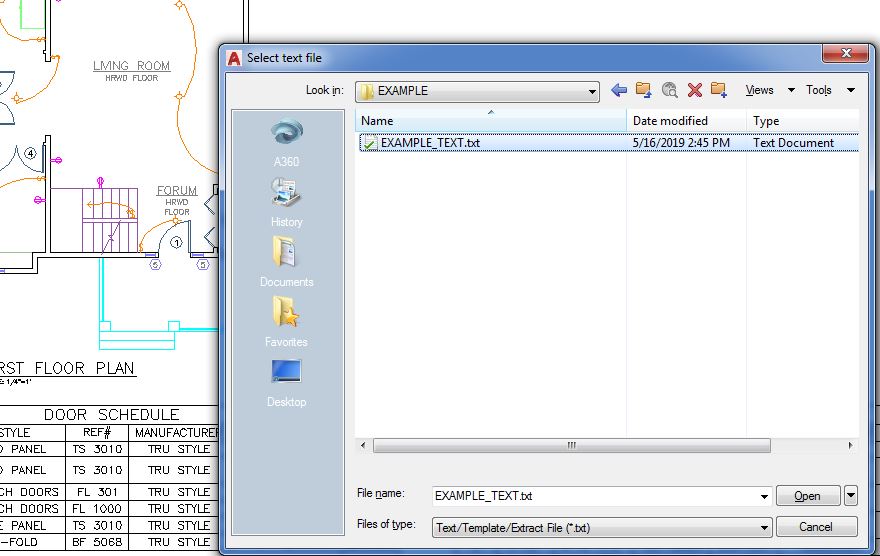The width and height of the screenshot is (880, 556).
Task: Click the date 5/16/2019 2:45 PM
Action: pyautogui.click(x=681, y=143)
